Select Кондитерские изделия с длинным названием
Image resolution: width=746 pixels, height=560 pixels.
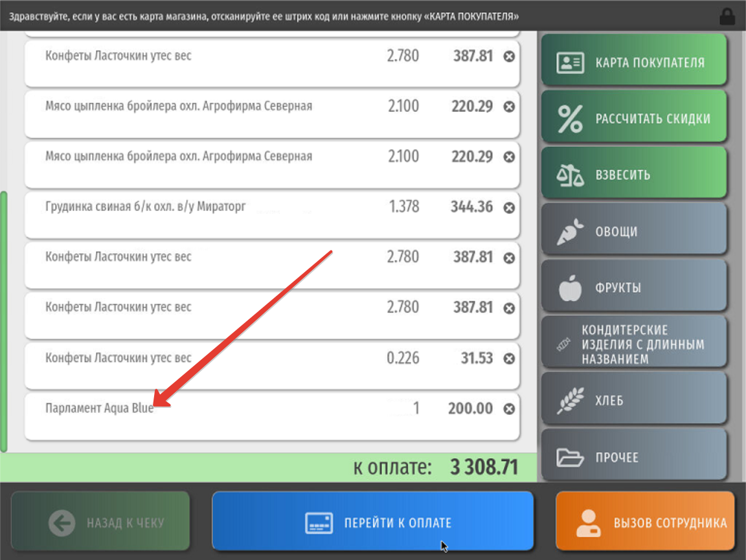(x=634, y=342)
